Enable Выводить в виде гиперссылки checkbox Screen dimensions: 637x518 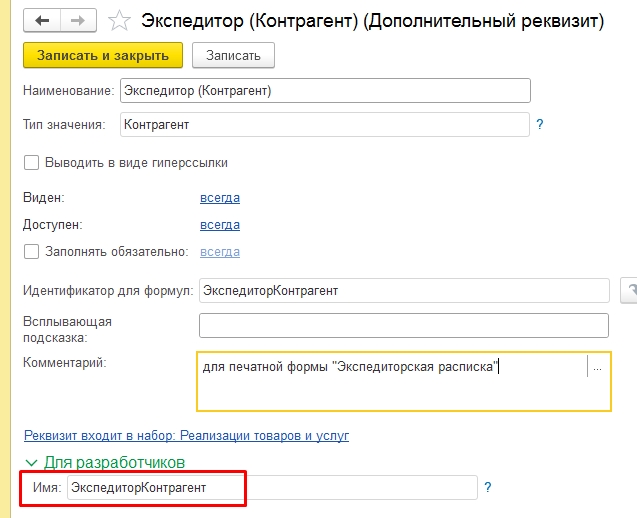coord(31,163)
